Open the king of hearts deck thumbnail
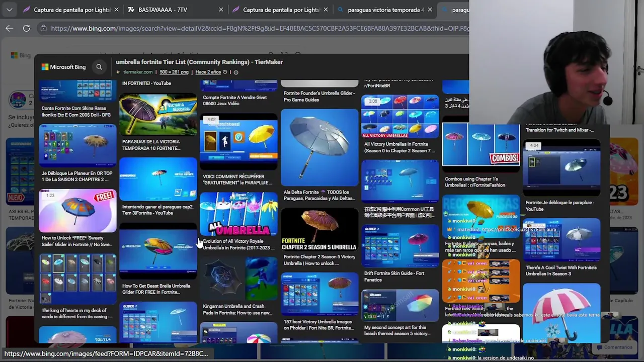Viewport: 644px width, 362px height. coord(77,279)
